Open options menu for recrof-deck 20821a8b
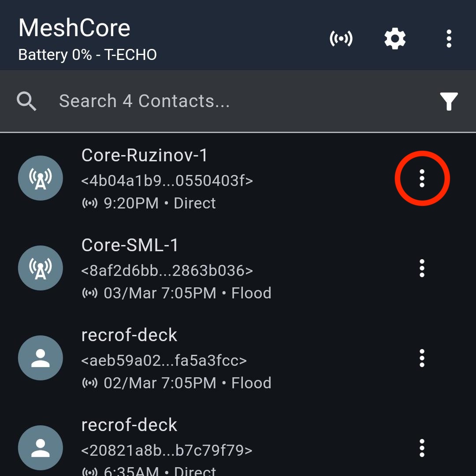This screenshot has width=476, height=476. pyautogui.click(x=422, y=448)
